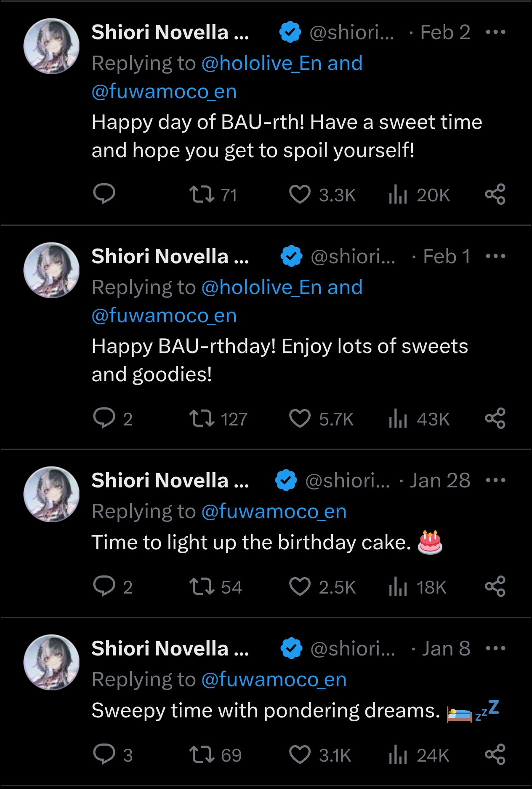Repost the Feb 1 BAU-rthday tweet

tap(202, 419)
